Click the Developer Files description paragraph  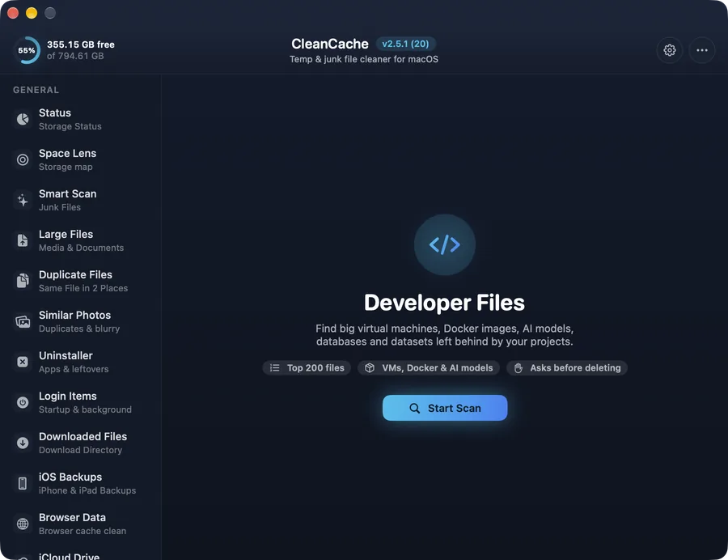pyautogui.click(x=445, y=335)
